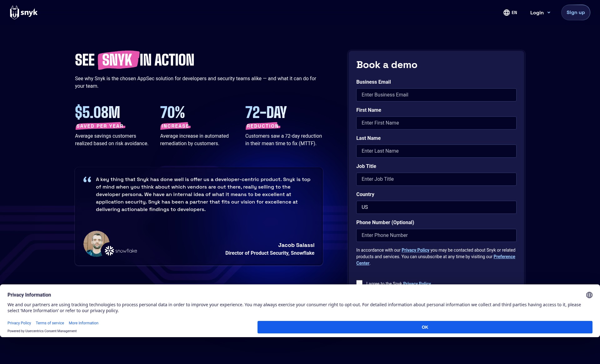Click the pink 'INCREASE' label
This screenshot has width=600, height=364.
(175, 126)
